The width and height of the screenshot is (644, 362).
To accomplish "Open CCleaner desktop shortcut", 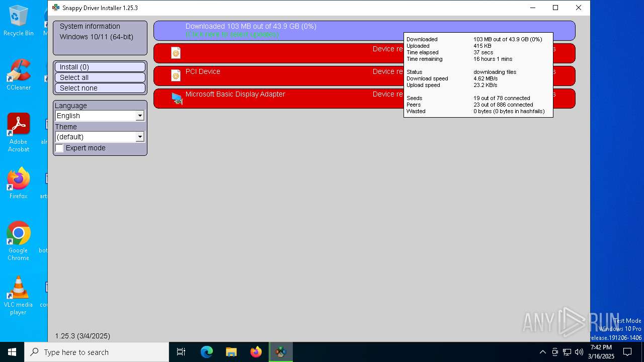I will [19, 75].
